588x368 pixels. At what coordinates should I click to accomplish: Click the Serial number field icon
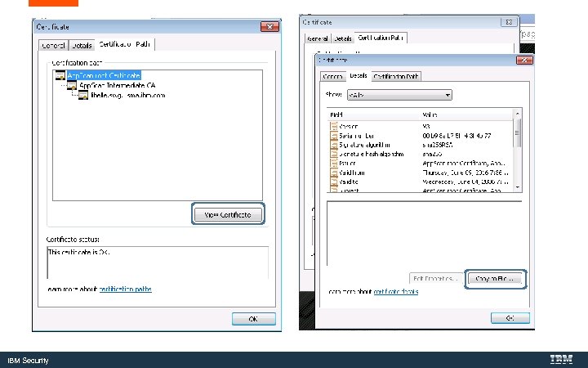[334, 136]
